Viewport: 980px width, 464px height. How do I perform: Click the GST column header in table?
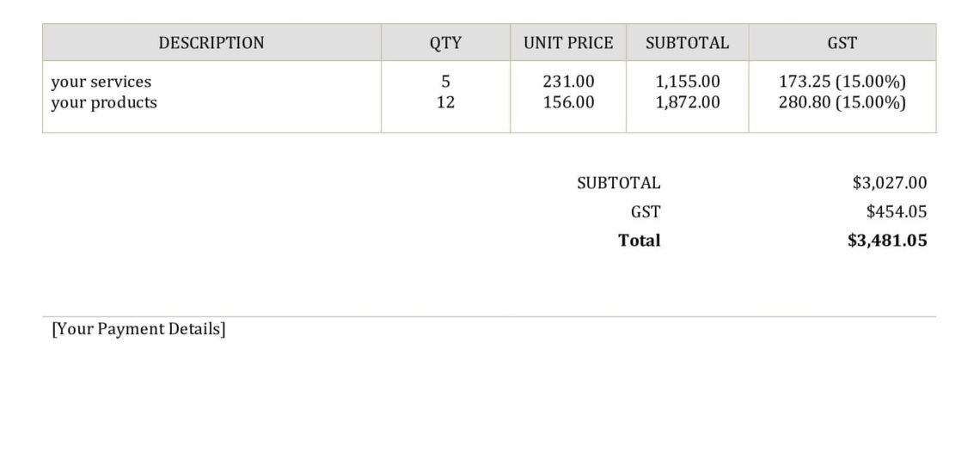[842, 43]
